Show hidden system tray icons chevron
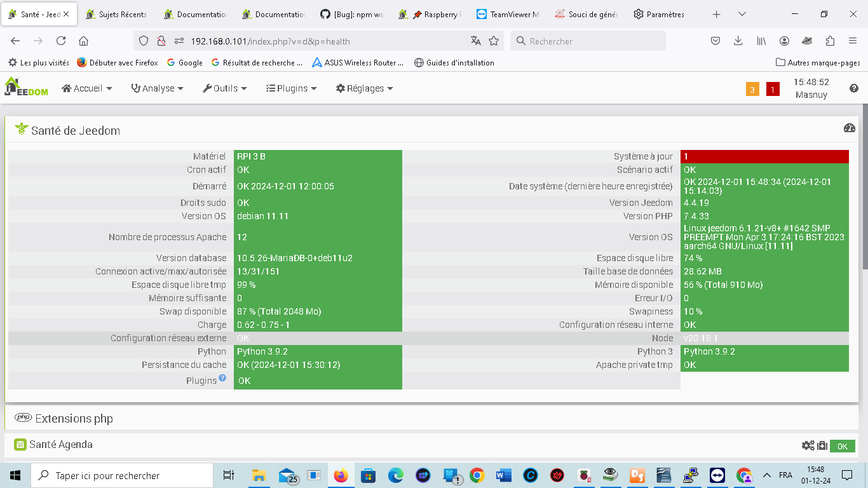The image size is (868, 488). click(x=767, y=475)
